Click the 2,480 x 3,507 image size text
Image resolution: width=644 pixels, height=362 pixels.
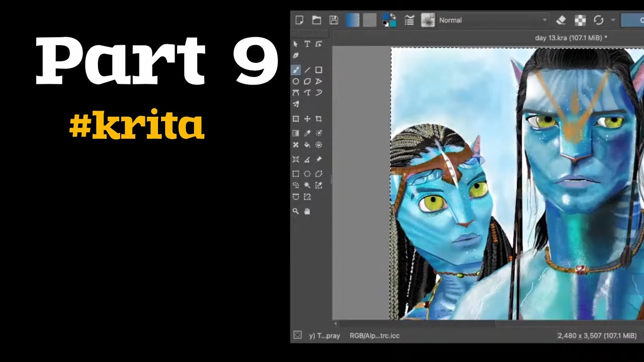point(597,335)
